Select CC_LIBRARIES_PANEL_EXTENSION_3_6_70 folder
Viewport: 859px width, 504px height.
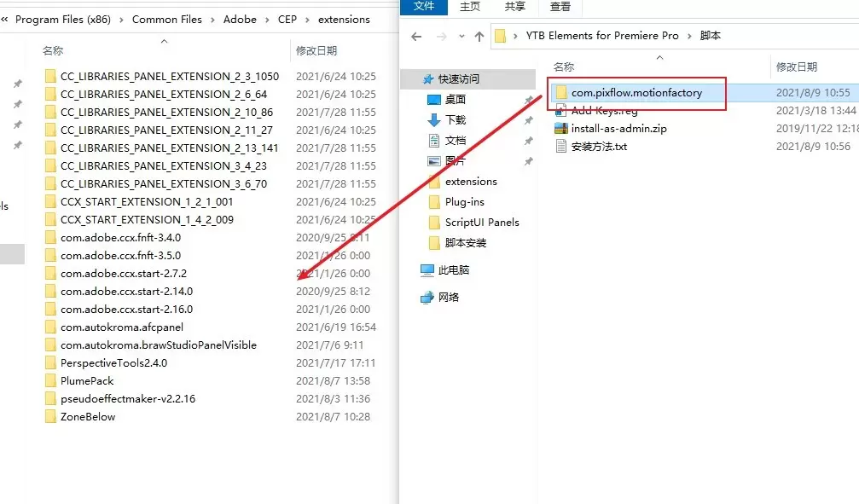point(156,184)
